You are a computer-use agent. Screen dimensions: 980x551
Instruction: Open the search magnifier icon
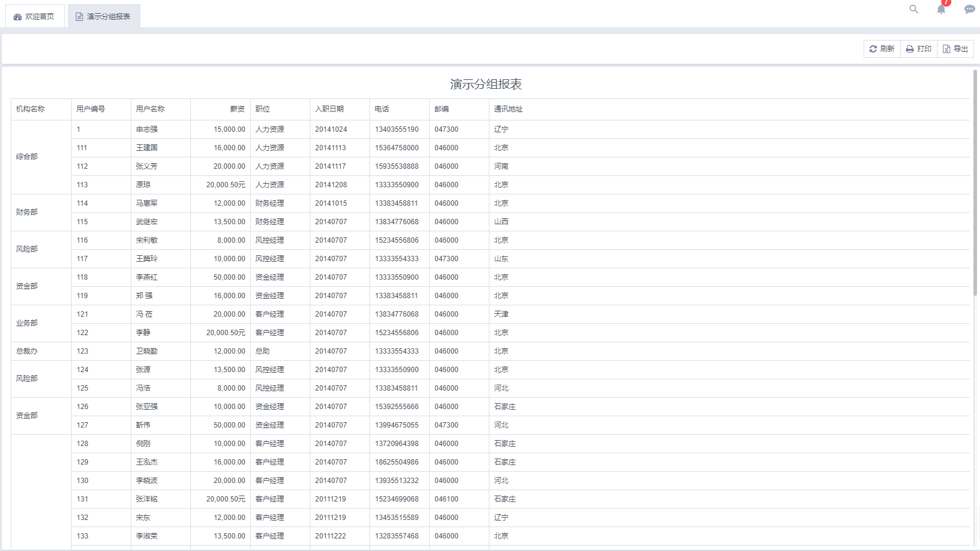click(913, 9)
